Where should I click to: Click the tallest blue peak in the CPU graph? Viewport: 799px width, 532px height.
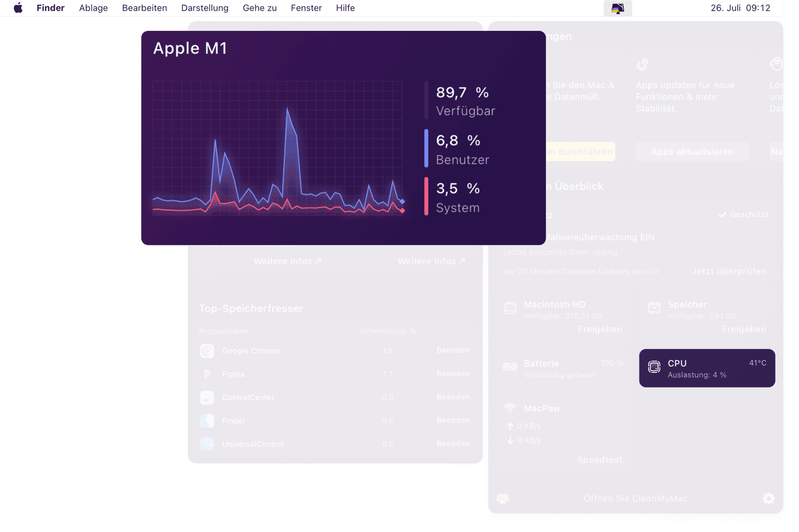tap(288, 111)
